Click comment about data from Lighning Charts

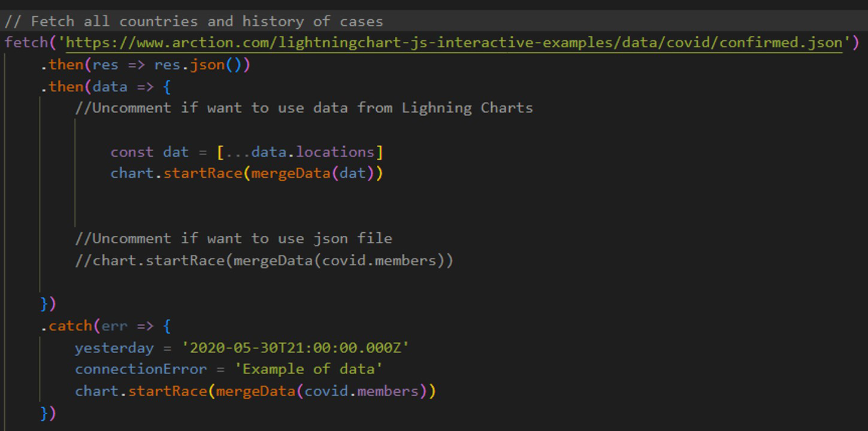304,108
